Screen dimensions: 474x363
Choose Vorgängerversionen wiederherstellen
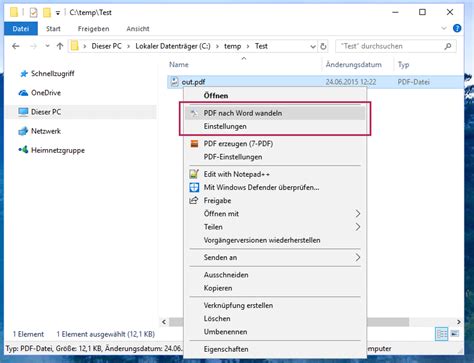pos(275,240)
